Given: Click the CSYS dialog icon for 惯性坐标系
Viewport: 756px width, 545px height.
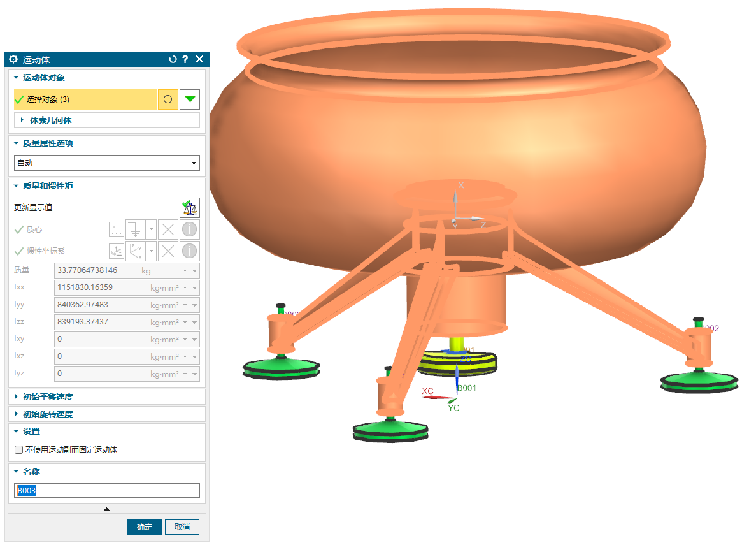Looking at the screenshot, I should pyautogui.click(x=117, y=251).
